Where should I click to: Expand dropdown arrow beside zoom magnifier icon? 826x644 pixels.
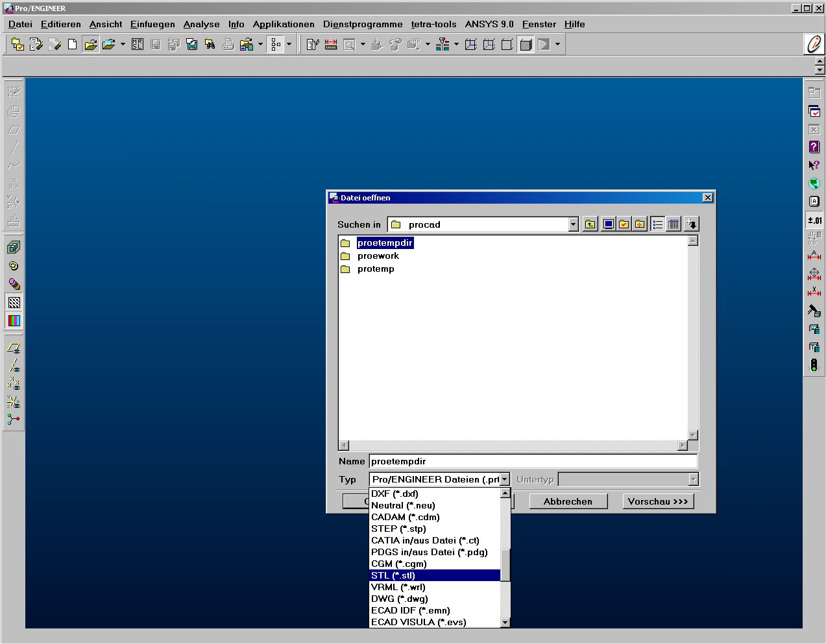tap(363, 45)
